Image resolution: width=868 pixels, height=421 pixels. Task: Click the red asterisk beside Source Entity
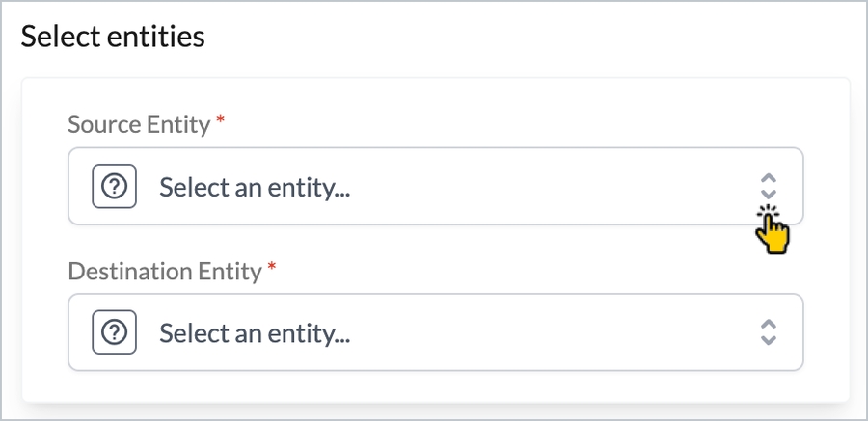coord(221,119)
